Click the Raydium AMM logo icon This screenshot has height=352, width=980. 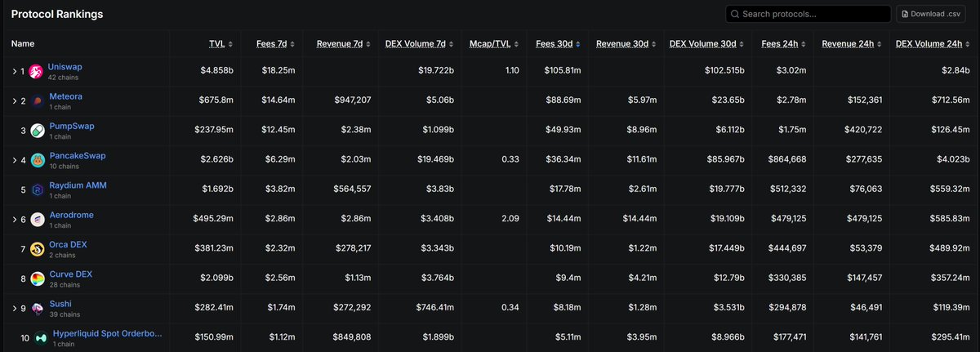click(x=36, y=190)
